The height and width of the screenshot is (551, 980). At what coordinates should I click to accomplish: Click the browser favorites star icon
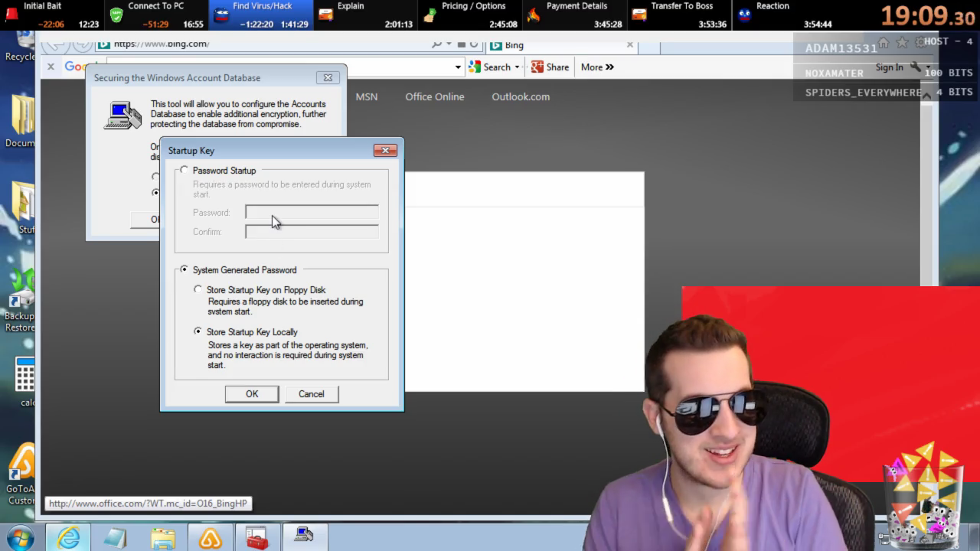click(x=902, y=43)
